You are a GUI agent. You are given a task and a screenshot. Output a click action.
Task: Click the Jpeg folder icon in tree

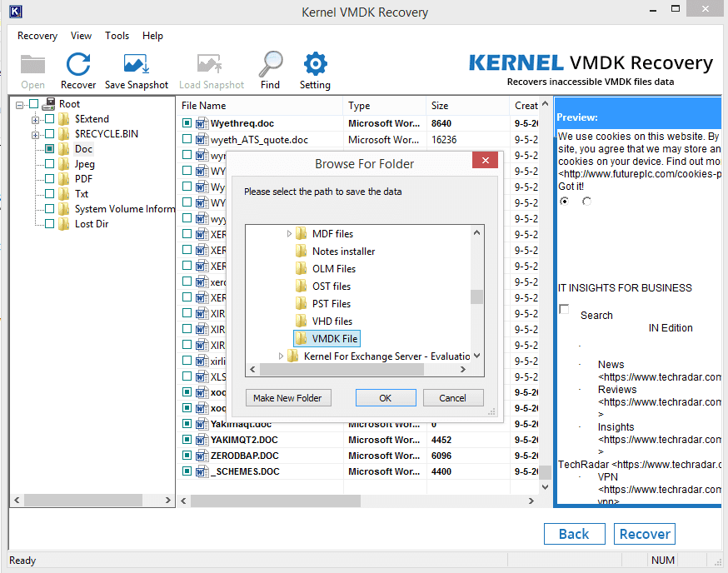tap(63, 164)
